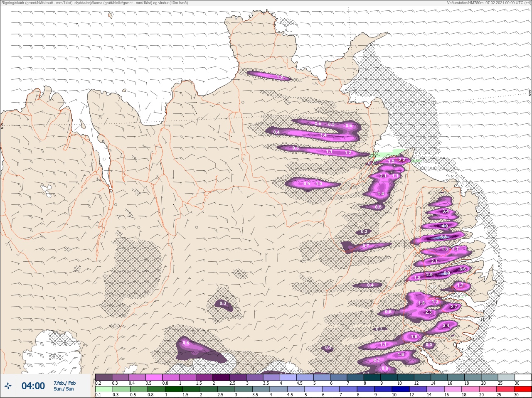Viewport: 532px width, 398px height.
Task: Select the dark green '1' swatch in lower legend
Action: pyautogui.click(x=174, y=389)
